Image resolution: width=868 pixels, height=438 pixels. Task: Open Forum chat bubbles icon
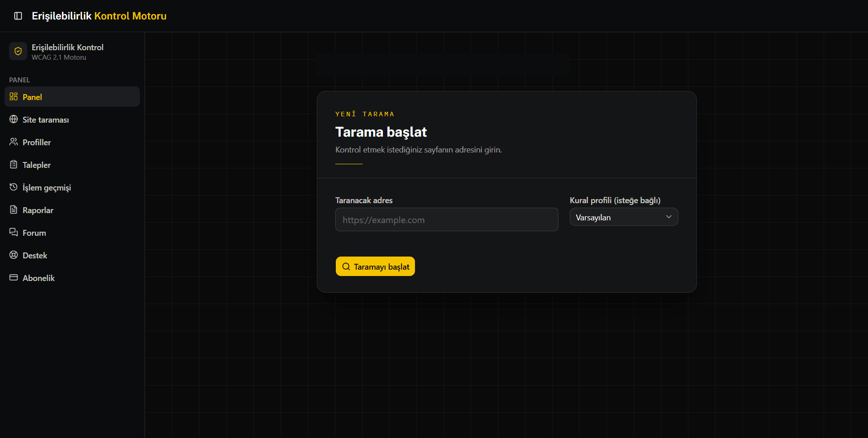14,233
